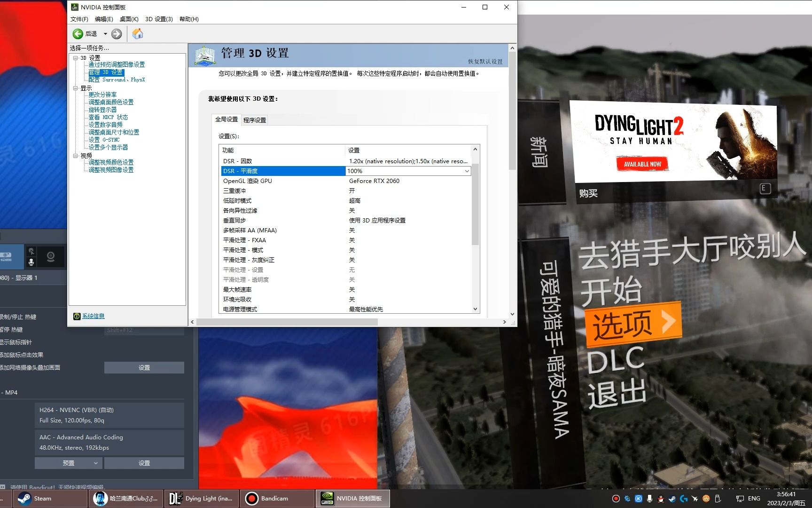This screenshot has height=508, width=812.
Task: Click the system information icon
Action: [x=77, y=316]
